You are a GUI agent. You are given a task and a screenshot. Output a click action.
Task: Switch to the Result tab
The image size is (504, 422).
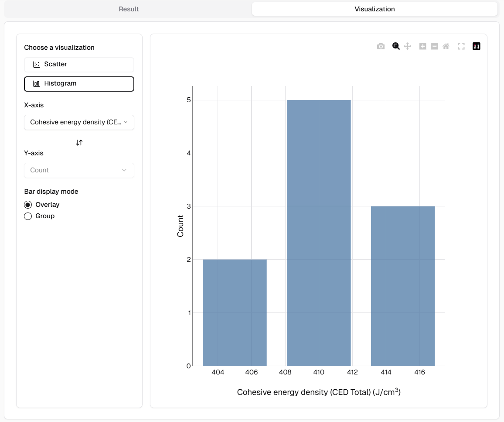coord(129,9)
